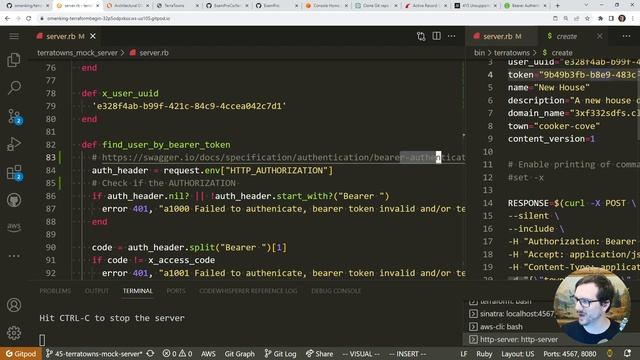This screenshot has height=360, width=640.
Task: Open the Search view in activity bar
Action: point(14,87)
